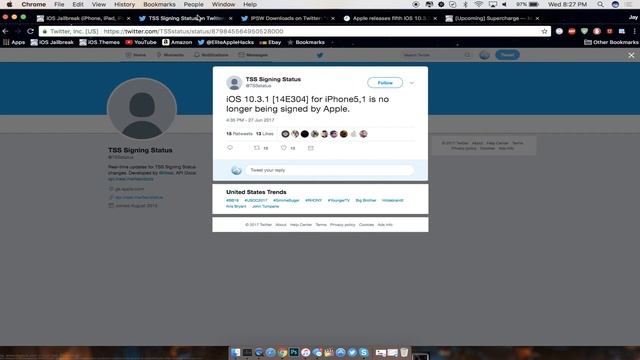Open the Moments tab on Twitter

tap(170, 55)
